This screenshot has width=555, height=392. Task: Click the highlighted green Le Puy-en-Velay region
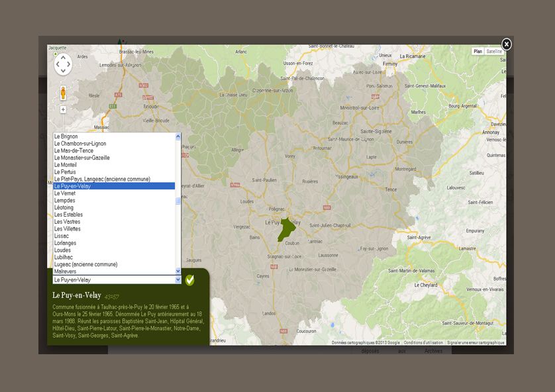point(286,230)
